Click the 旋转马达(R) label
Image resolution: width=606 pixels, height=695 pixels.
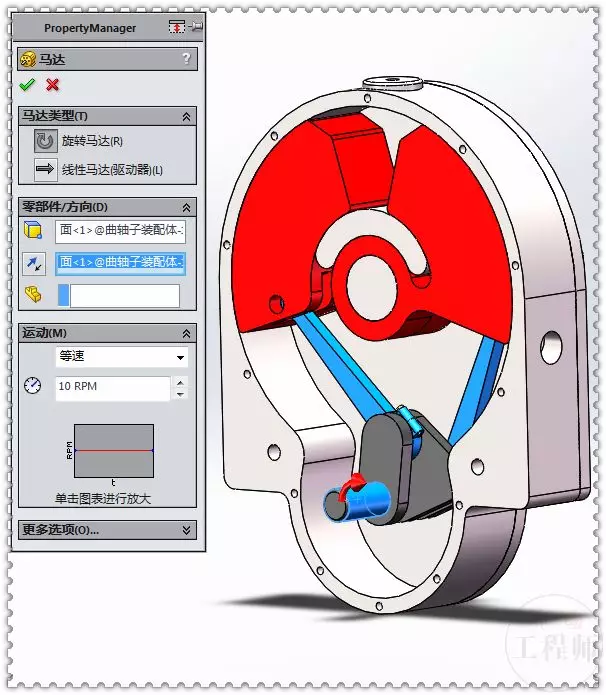point(92,141)
